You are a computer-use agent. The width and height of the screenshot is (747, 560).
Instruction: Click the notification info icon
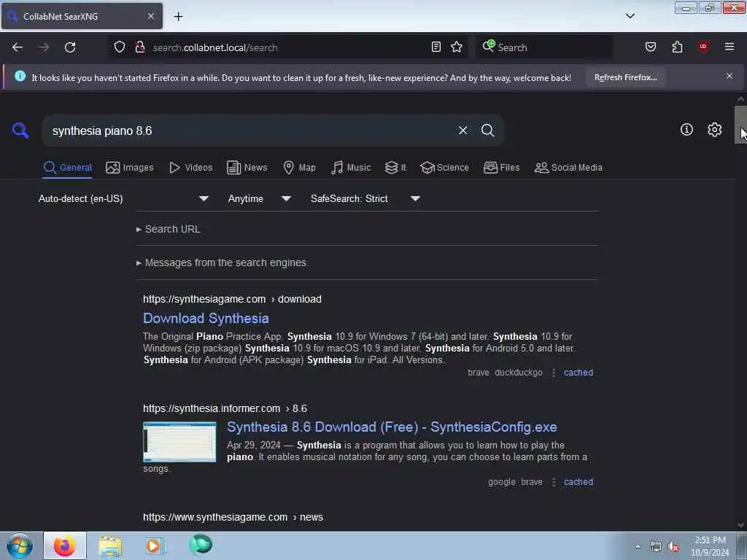(x=20, y=76)
